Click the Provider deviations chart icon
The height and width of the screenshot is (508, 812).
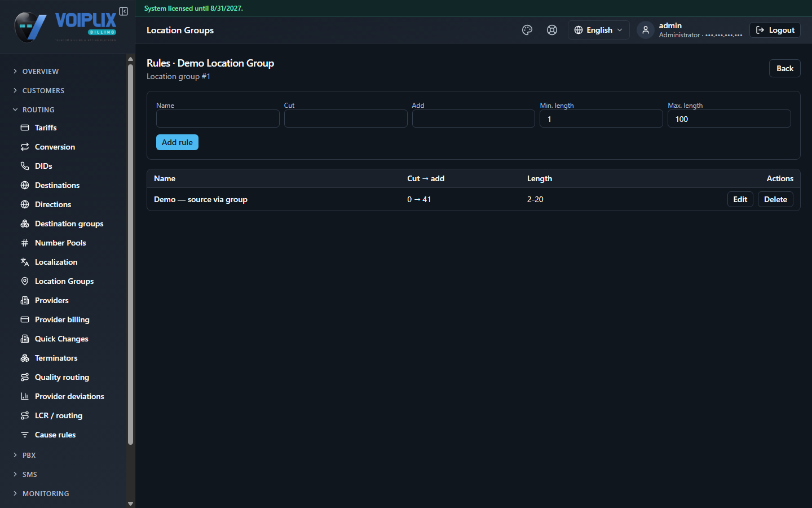click(25, 396)
